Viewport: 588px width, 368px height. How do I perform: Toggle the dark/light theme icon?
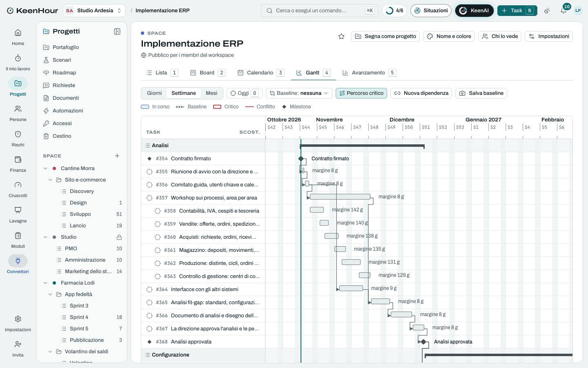547,11
